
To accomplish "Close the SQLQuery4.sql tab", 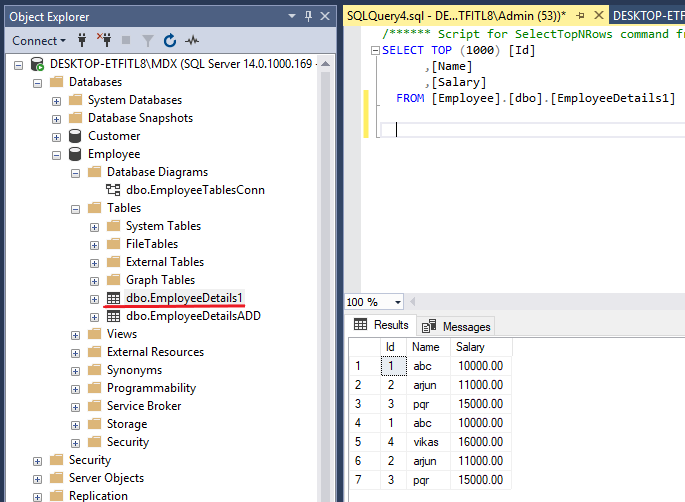I will pos(599,16).
